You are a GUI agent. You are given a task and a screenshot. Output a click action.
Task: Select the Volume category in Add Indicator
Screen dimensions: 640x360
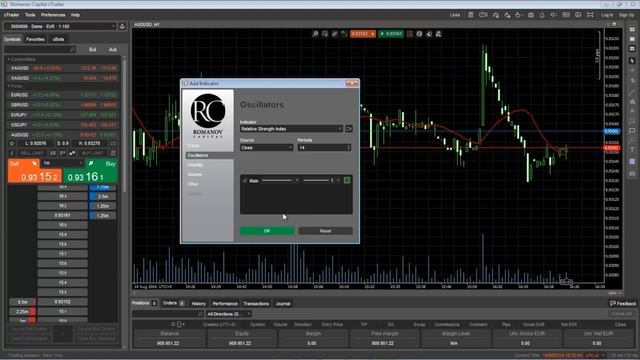coord(195,175)
